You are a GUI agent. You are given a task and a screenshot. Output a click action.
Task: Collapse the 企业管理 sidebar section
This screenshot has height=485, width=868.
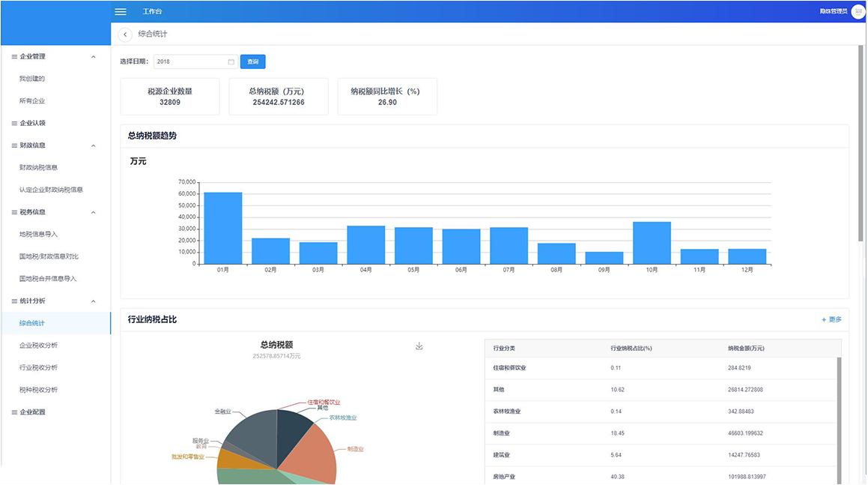coord(93,56)
